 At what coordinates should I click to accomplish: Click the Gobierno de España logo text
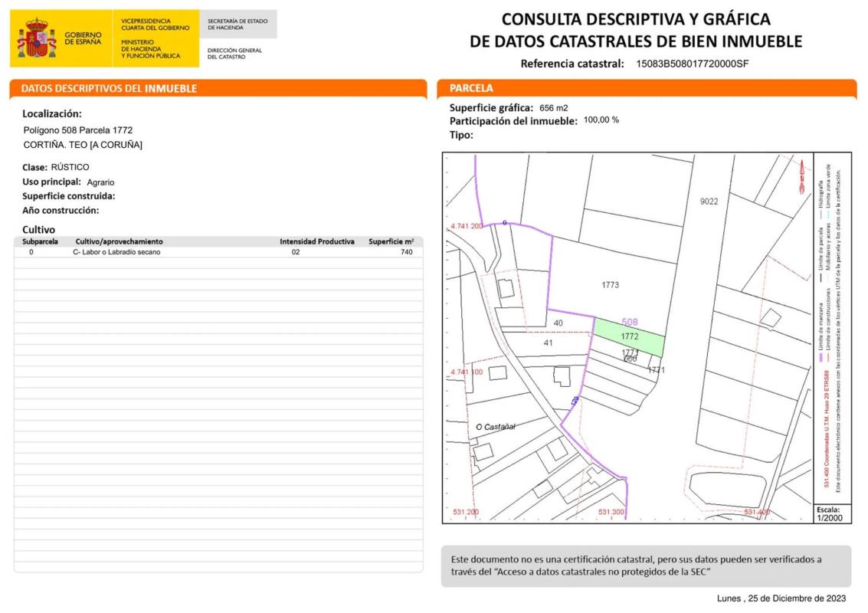83,38
